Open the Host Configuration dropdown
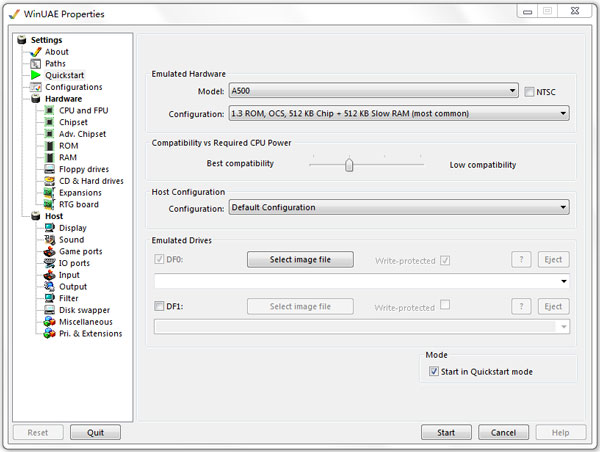This screenshot has height=452, width=600. pos(398,208)
